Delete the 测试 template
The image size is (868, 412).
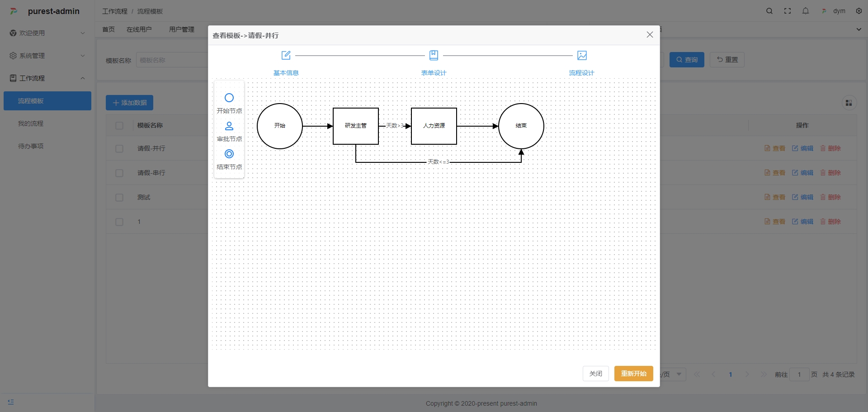pyautogui.click(x=830, y=197)
